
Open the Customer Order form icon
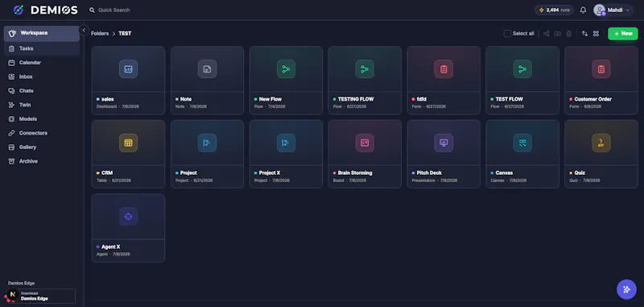601,69
